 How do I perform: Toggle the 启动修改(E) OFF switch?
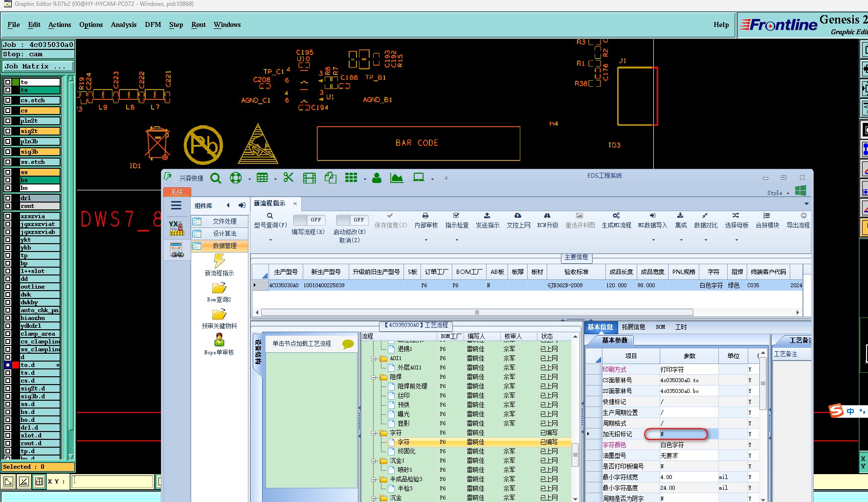tap(352, 220)
